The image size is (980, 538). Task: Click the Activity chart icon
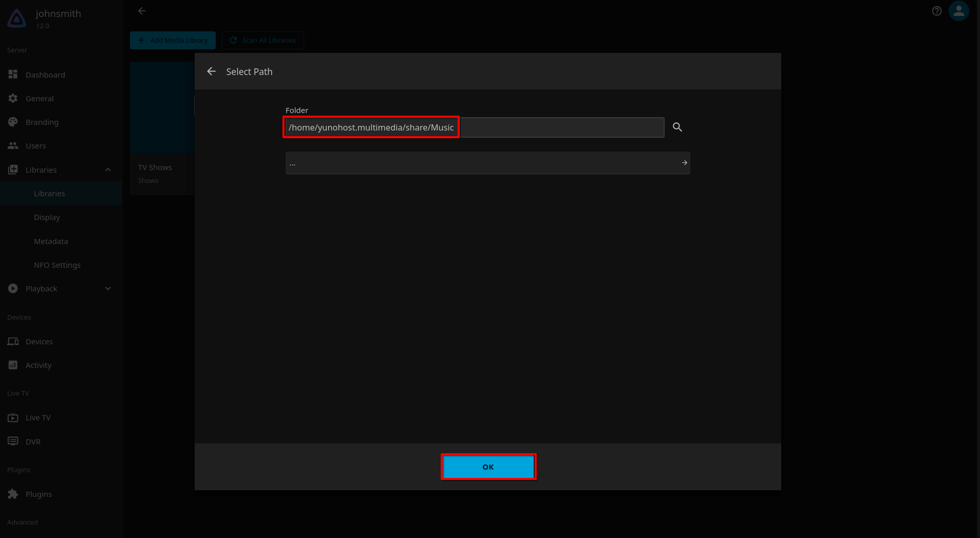13,365
